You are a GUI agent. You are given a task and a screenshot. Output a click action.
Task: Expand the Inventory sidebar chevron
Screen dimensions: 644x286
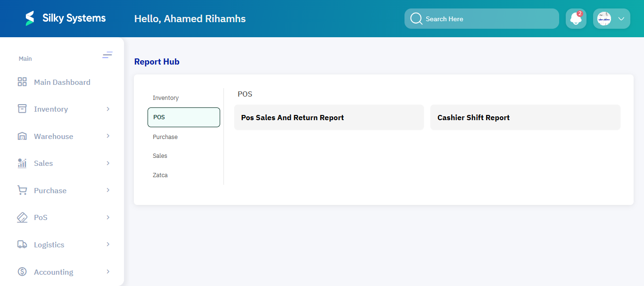pyautogui.click(x=109, y=109)
